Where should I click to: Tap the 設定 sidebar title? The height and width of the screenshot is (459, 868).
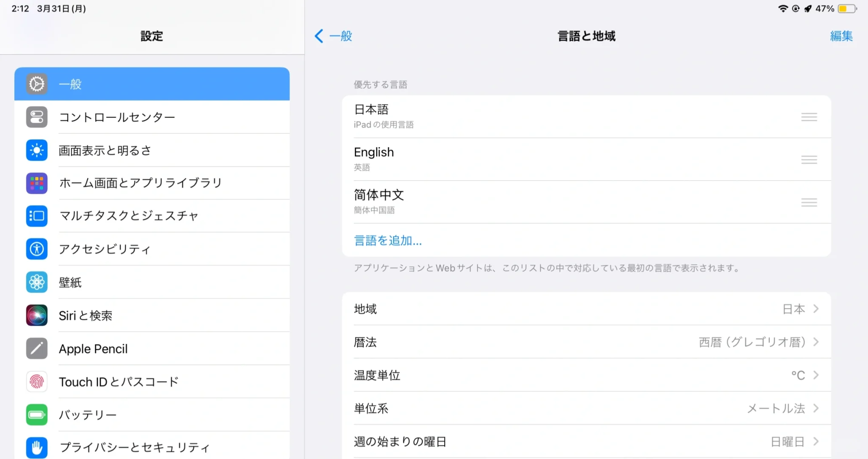coord(152,36)
